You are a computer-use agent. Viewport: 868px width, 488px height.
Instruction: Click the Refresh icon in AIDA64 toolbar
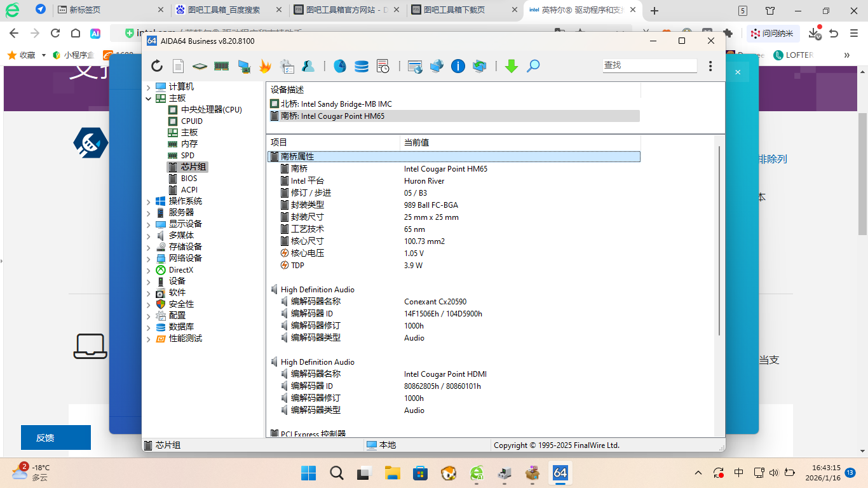[157, 66]
